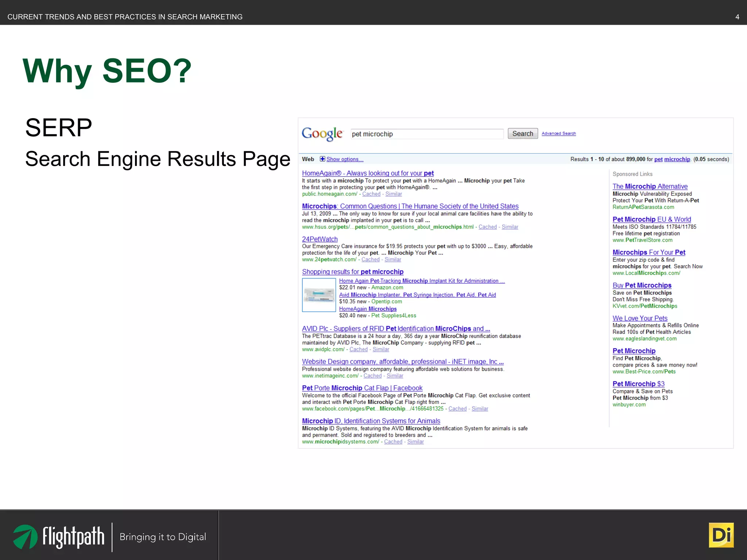This screenshot has height=560, width=747.
Task: Open Buy Pet Microchips sponsored link
Action: (642, 285)
